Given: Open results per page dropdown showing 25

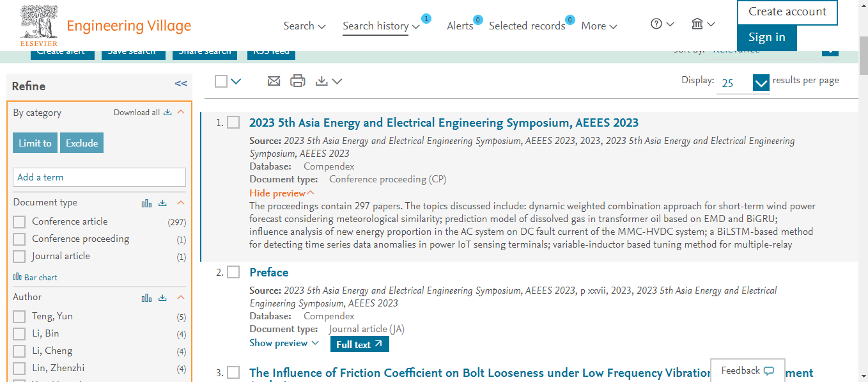Looking at the screenshot, I should [761, 83].
